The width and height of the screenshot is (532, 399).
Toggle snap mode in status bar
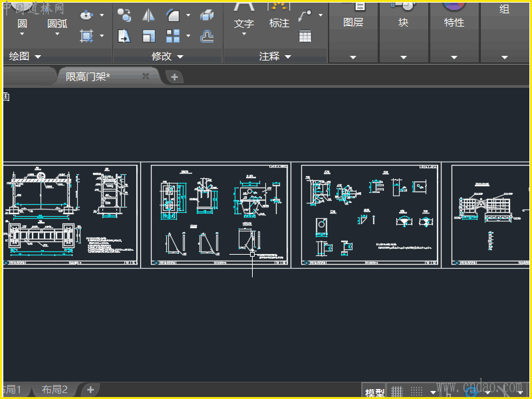tap(417, 392)
